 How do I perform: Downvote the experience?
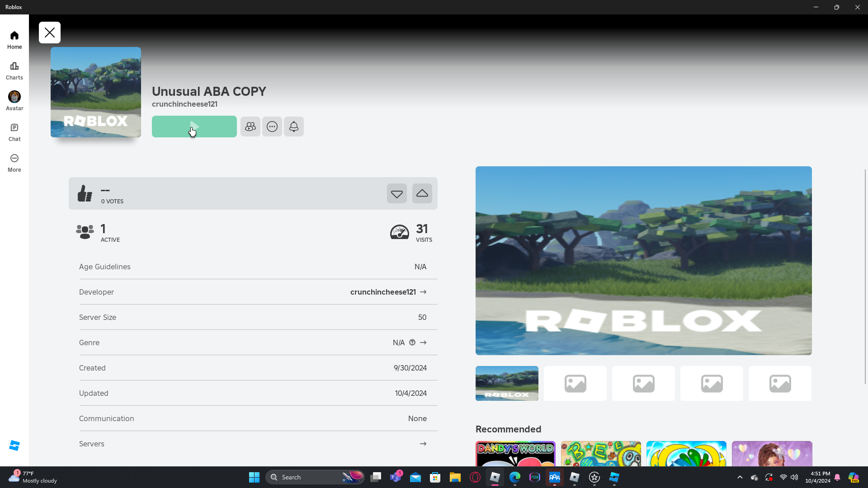click(x=397, y=193)
